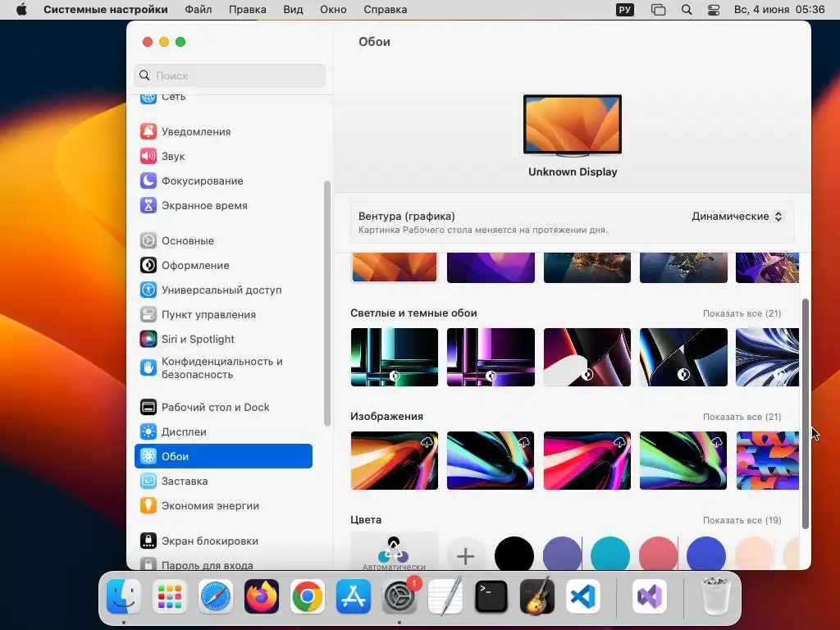Open Файл menu

199,10
